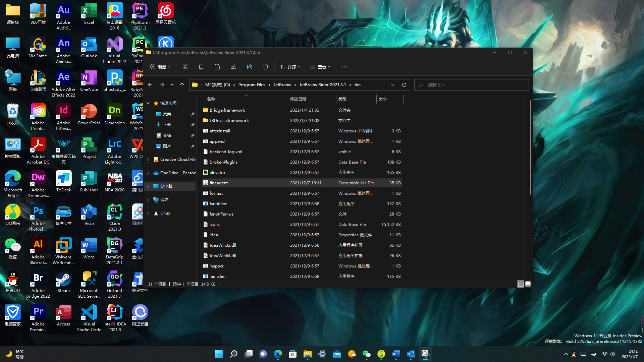The height and width of the screenshot is (362, 644).
Task: Click the Cut scissors icon in toolbar
Action: [185, 67]
